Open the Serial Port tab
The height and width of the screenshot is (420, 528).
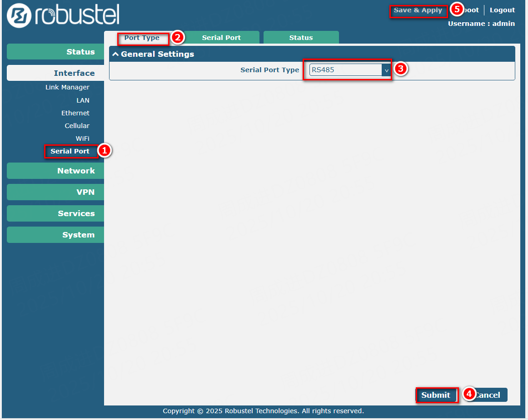point(221,38)
